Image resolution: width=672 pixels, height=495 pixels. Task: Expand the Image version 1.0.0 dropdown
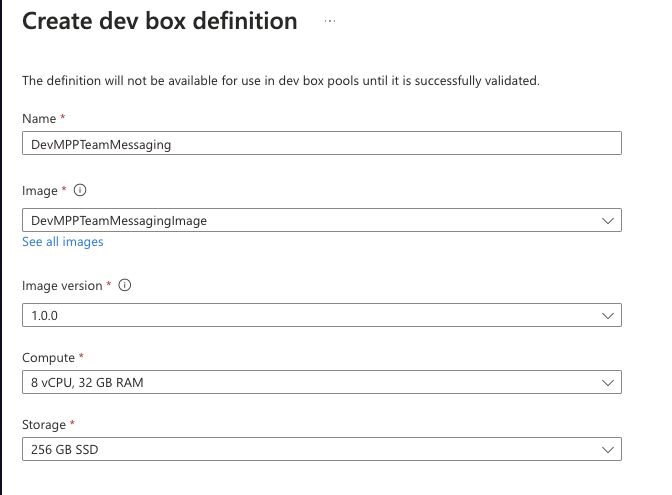322,315
